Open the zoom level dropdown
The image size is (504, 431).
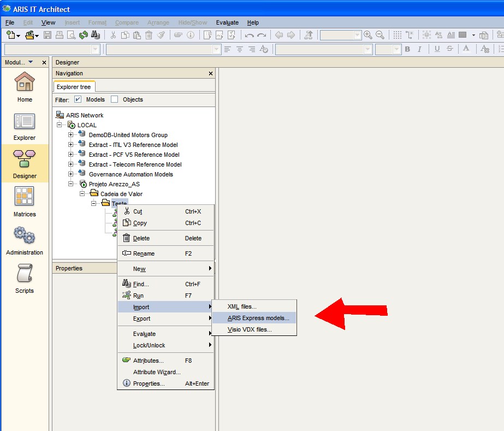click(x=357, y=35)
